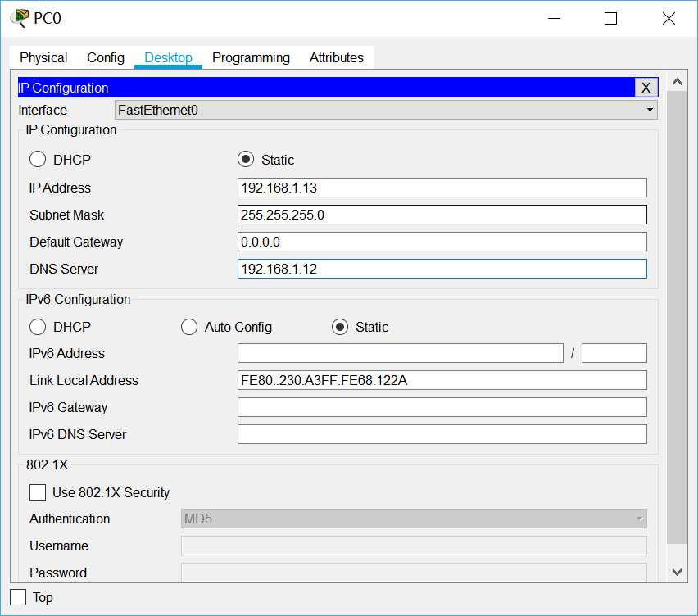Click the PC0 Packet Tracer window icon

20,18
